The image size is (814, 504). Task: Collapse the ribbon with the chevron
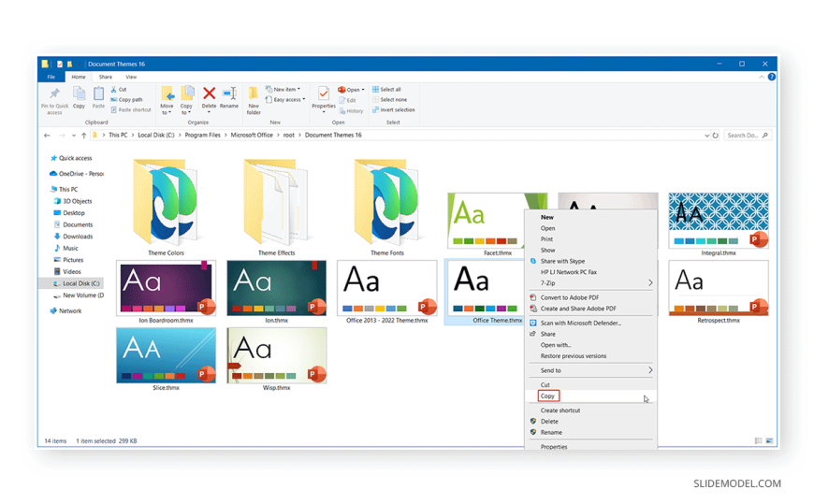point(762,77)
